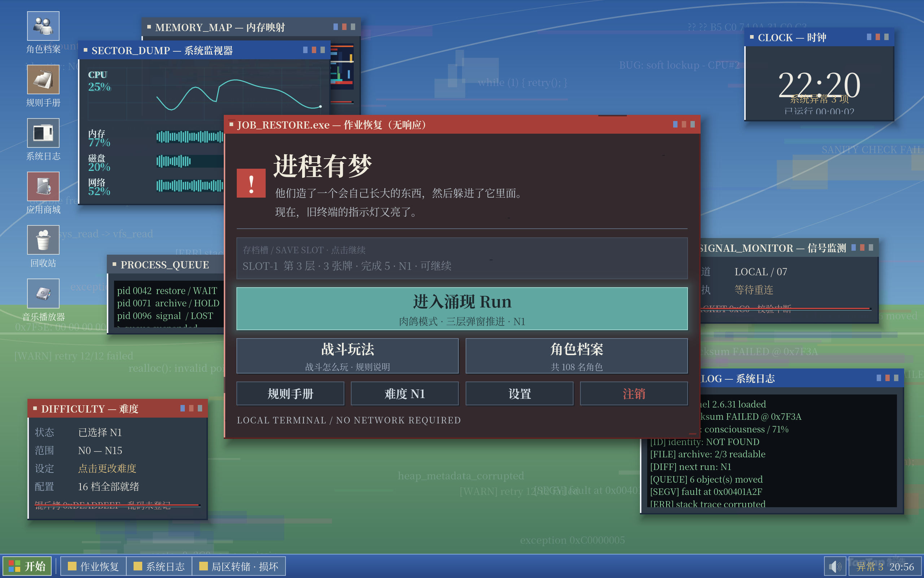Click the 网络 52% usage bar
924x578 pixels.
[x=190, y=185]
